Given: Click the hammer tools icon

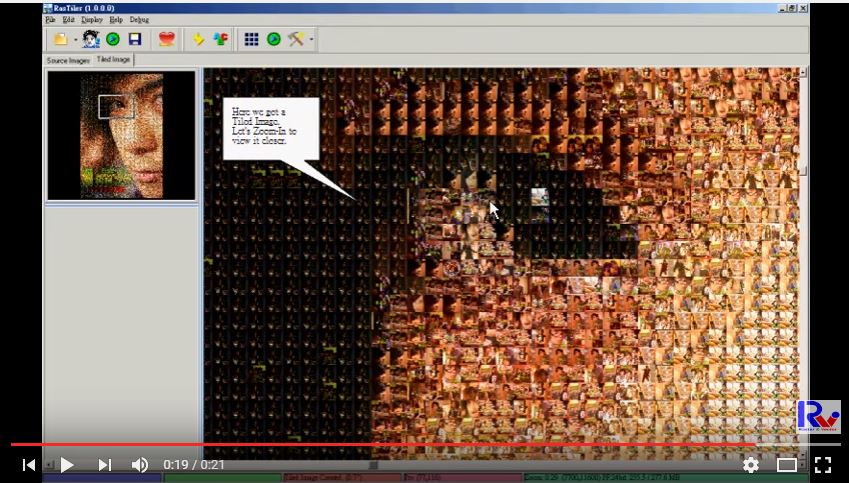Looking at the screenshot, I should [x=296, y=39].
